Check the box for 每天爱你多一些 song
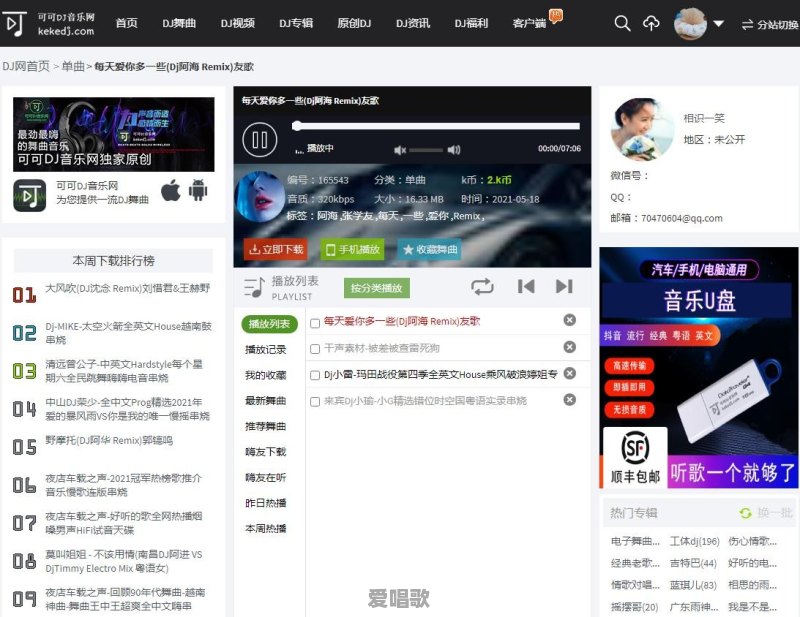 coord(315,323)
